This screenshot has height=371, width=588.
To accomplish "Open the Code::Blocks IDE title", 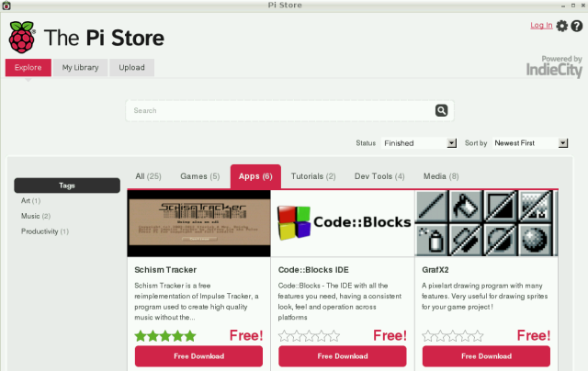I will [313, 270].
